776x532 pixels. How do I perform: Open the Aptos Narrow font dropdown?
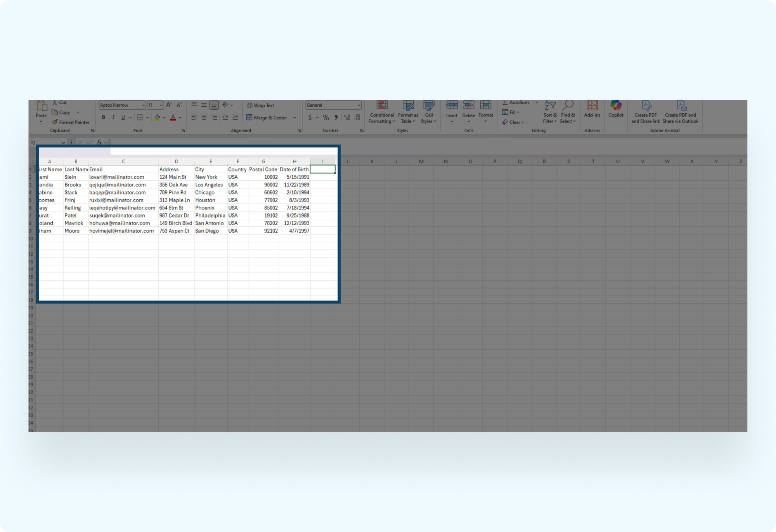tap(143, 105)
